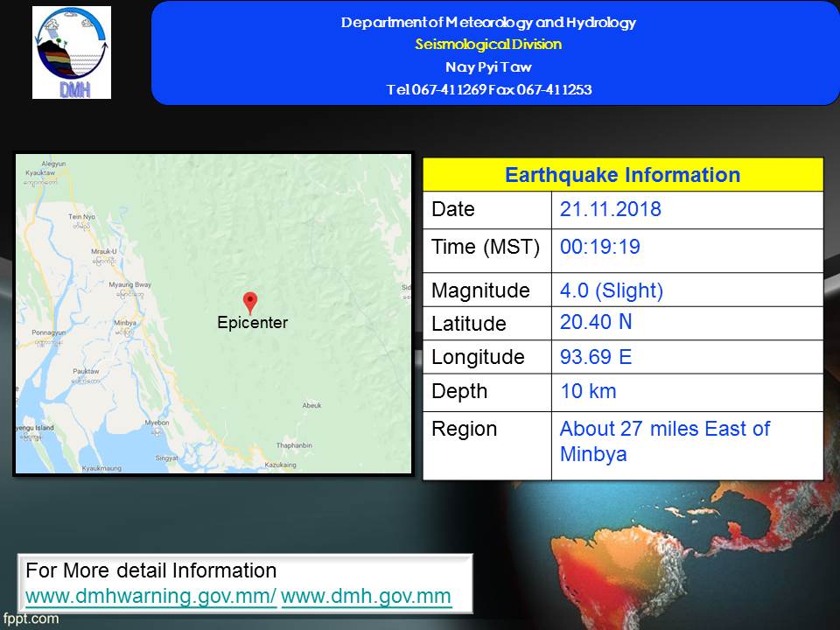Select the 'Earthquake Information' table header
The width and height of the screenshot is (840, 630).
[x=623, y=175]
